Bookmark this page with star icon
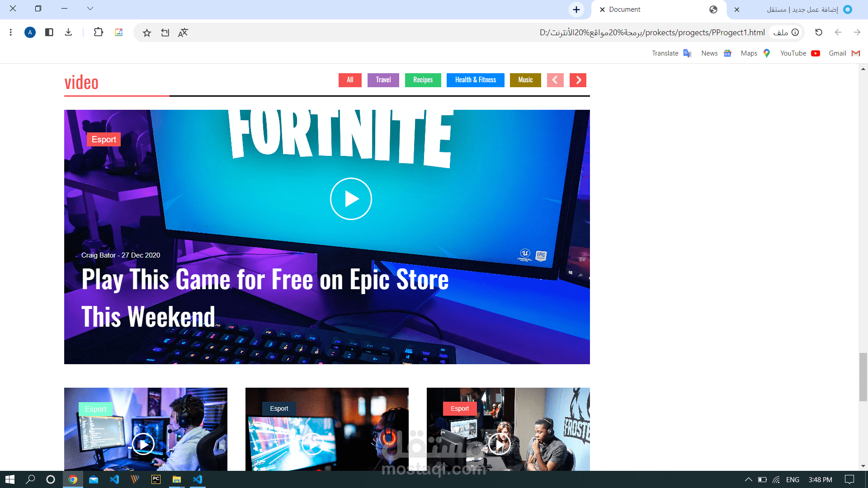The width and height of the screenshot is (868, 488). tap(147, 33)
